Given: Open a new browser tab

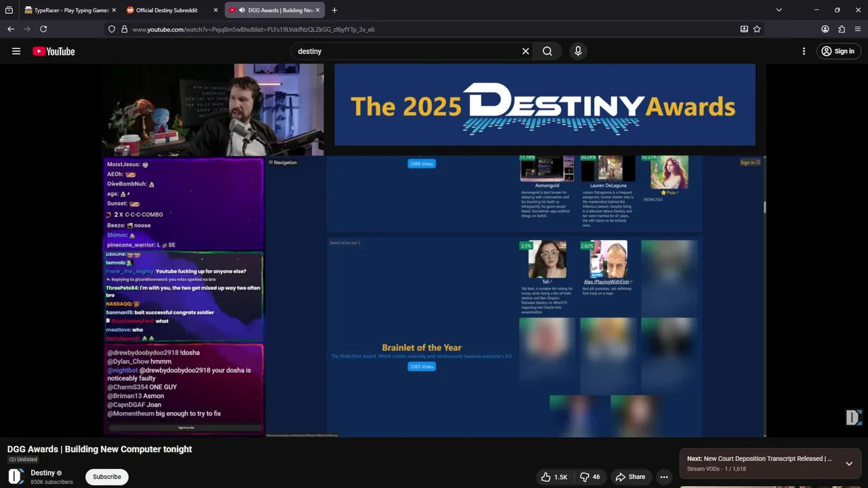Looking at the screenshot, I should [x=334, y=10].
